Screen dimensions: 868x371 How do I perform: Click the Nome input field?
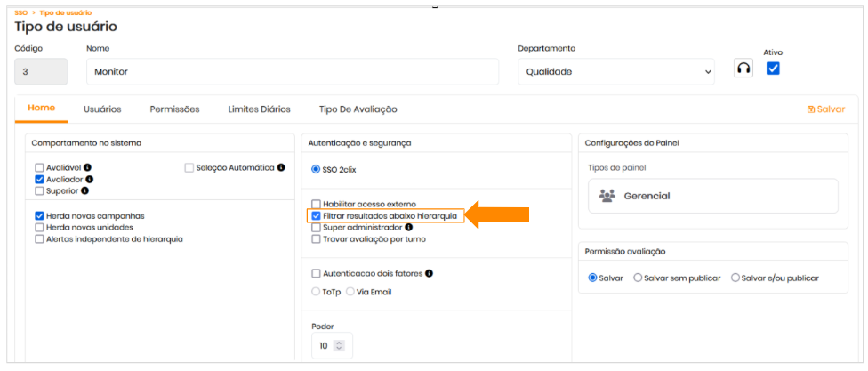point(292,71)
